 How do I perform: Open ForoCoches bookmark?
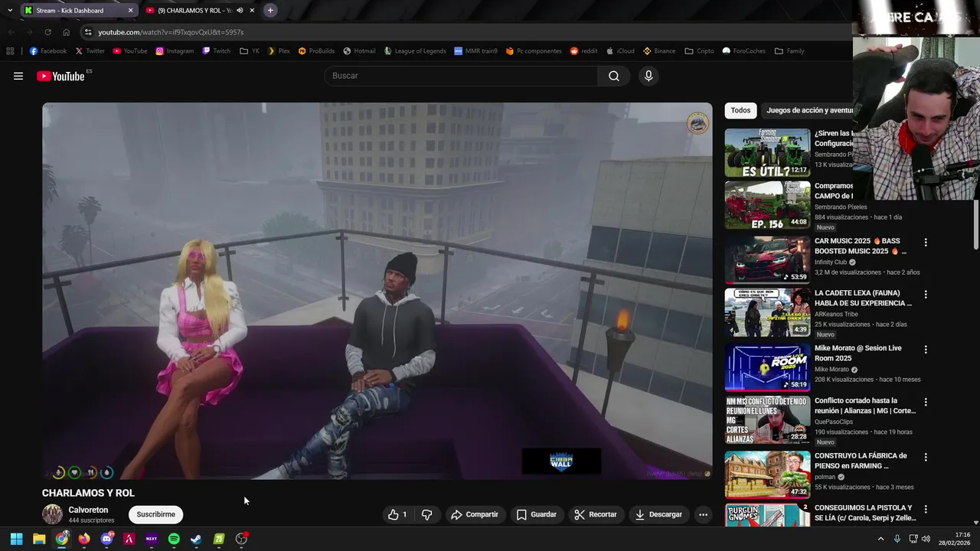[x=743, y=51]
